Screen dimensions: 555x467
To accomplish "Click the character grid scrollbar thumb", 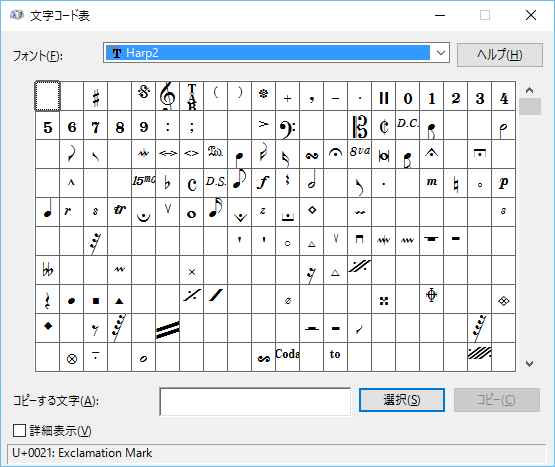I will (530, 107).
